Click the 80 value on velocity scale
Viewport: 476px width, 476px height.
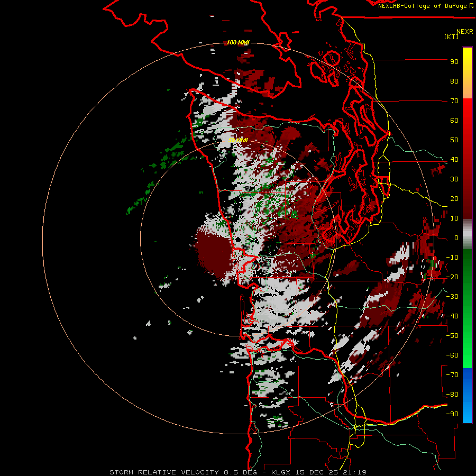coord(454,81)
